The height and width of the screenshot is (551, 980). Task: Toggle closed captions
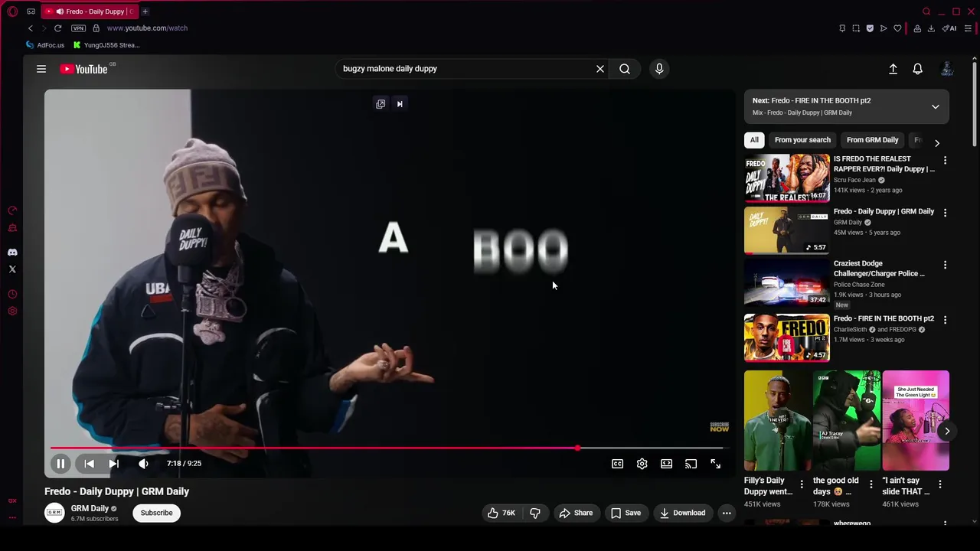tap(617, 464)
